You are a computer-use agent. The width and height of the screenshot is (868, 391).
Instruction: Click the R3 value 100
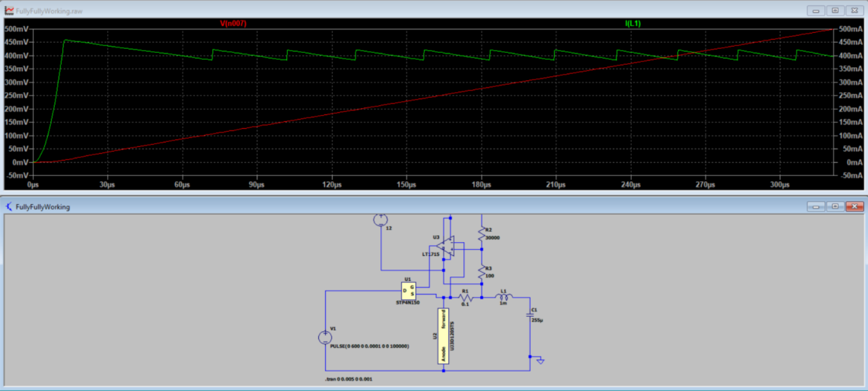click(x=490, y=277)
